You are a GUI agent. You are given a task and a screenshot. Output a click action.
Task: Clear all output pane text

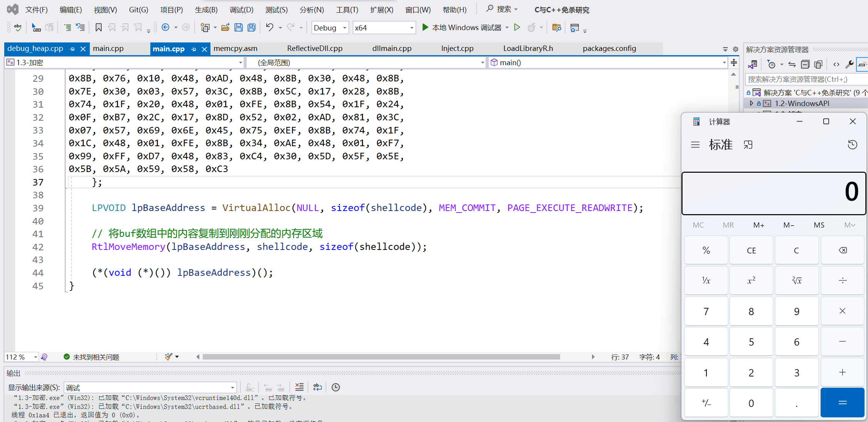point(299,387)
